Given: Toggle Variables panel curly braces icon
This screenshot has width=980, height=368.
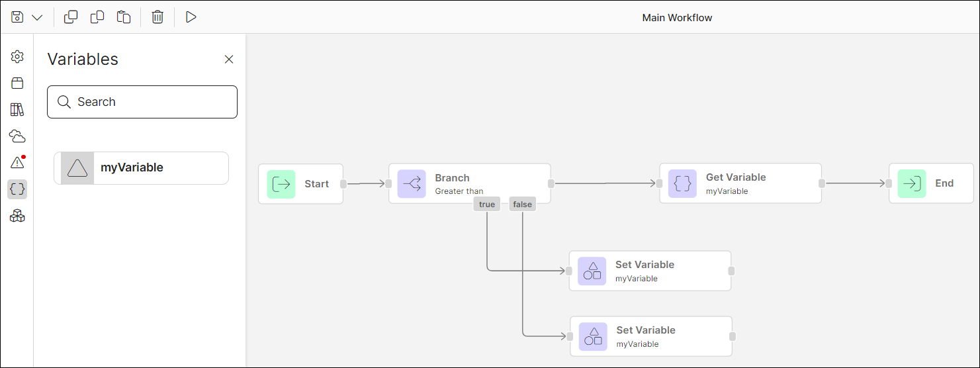Looking at the screenshot, I should (17, 189).
